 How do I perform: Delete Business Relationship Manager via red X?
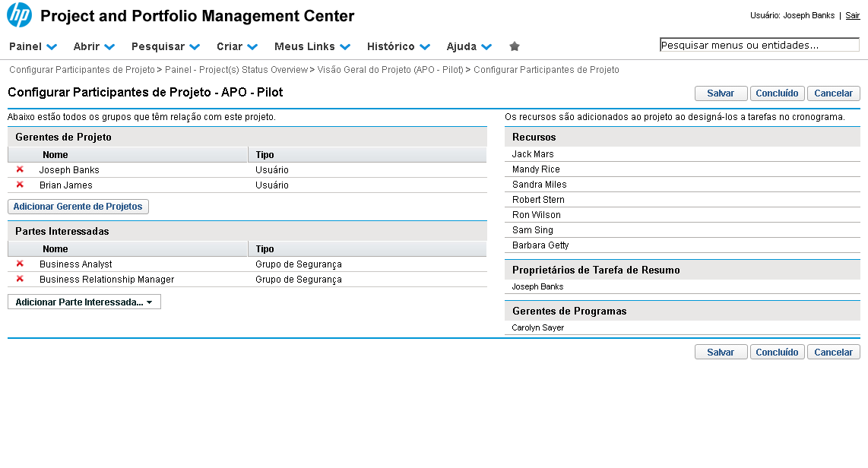pyautogui.click(x=20, y=279)
